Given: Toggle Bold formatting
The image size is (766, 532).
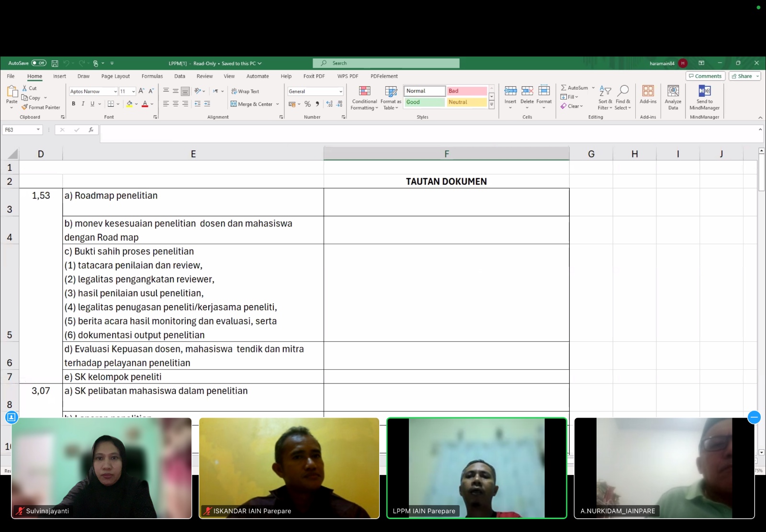Looking at the screenshot, I should (x=73, y=104).
